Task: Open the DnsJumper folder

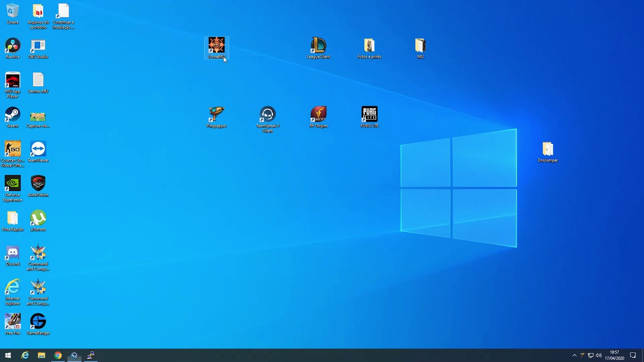Action: [x=548, y=152]
